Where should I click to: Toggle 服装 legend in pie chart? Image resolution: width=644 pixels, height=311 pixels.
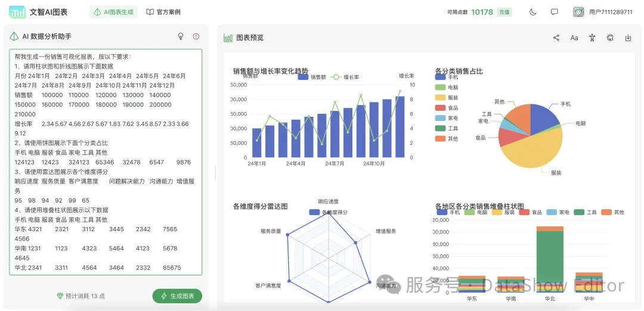(x=447, y=98)
